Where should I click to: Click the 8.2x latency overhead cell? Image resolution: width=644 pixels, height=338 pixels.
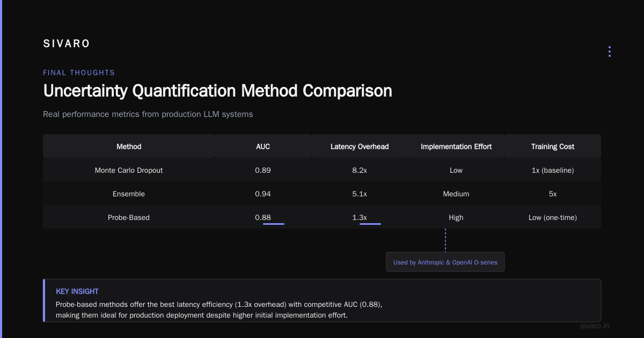click(x=360, y=170)
